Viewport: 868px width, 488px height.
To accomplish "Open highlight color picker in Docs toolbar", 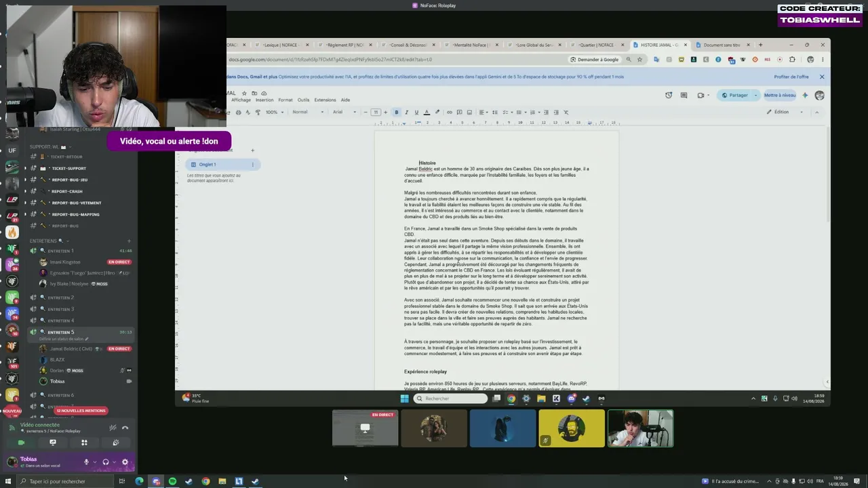I will [x=437, y=112].
